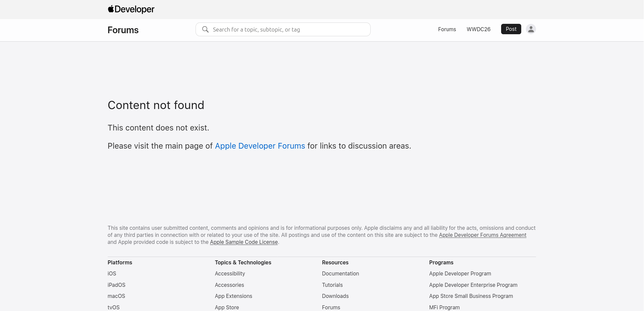Viewport: 644px width, 311px height.
Task: Open App Store Small Business Program
Action: pos(471,296)
